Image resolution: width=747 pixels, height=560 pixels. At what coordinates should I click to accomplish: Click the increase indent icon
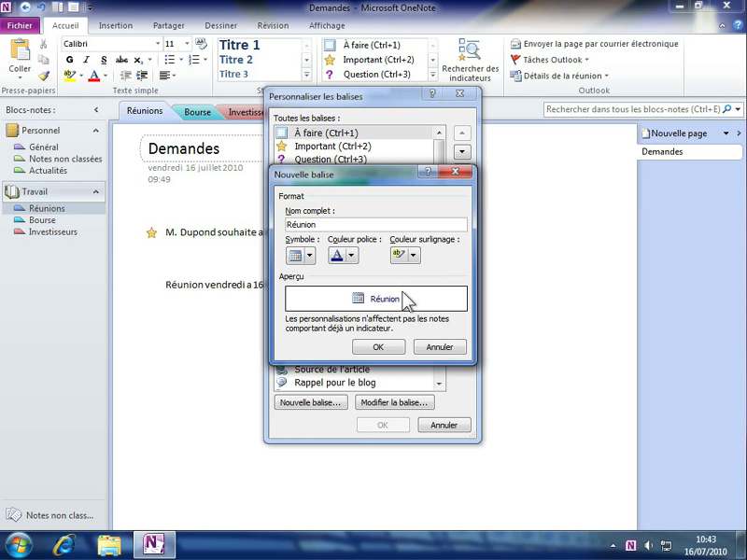point(142,76)
